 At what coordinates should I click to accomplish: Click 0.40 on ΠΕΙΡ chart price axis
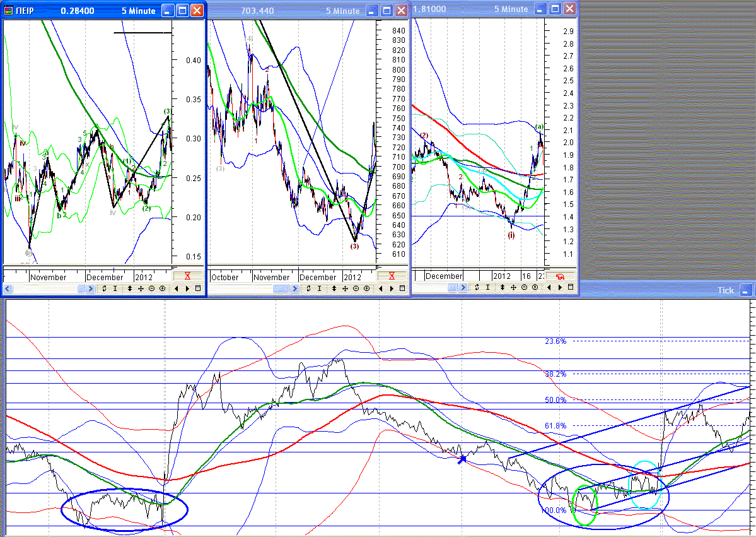pos(194,61)
